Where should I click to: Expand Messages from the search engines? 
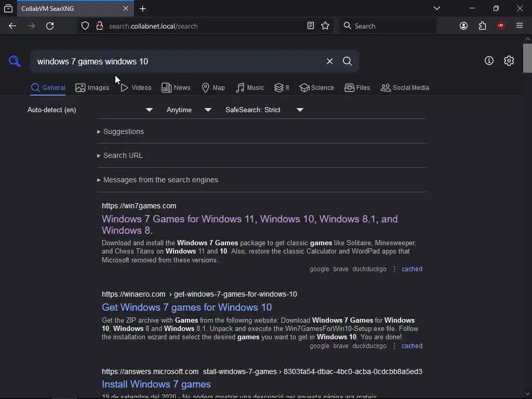157,180
